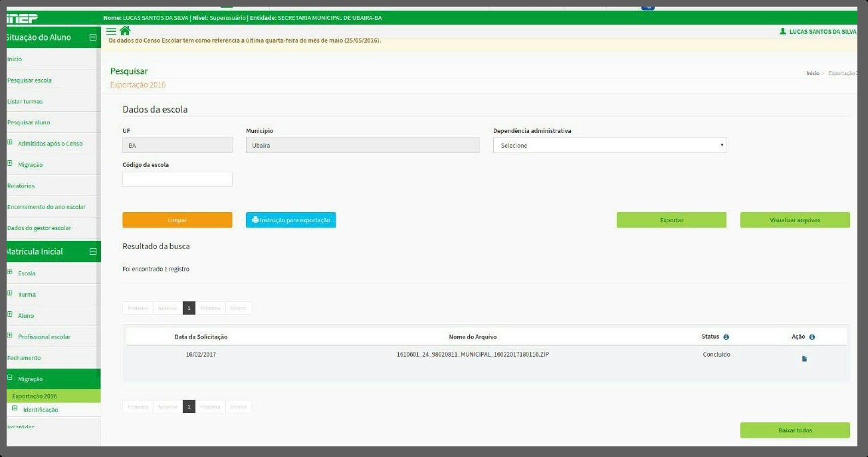
Task: Expand Admitidos após o Censo item
Action: point(10,142)
